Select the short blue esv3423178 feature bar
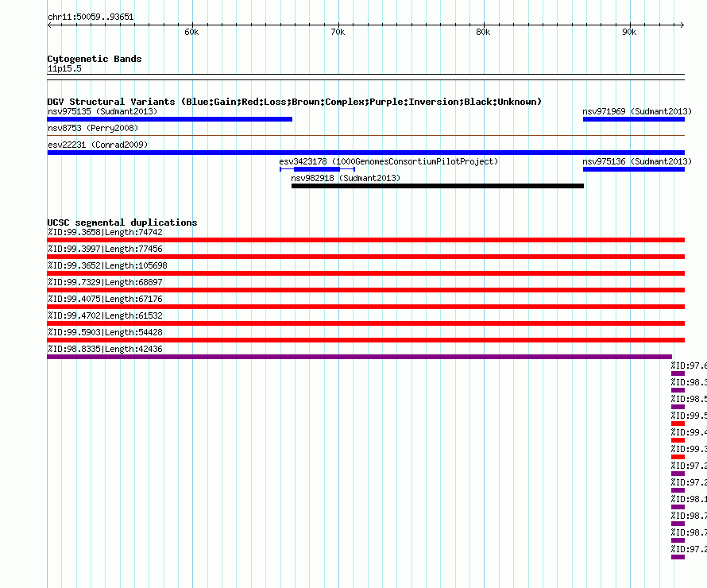Viewport: 707px width, 588px height. (317, 169)
